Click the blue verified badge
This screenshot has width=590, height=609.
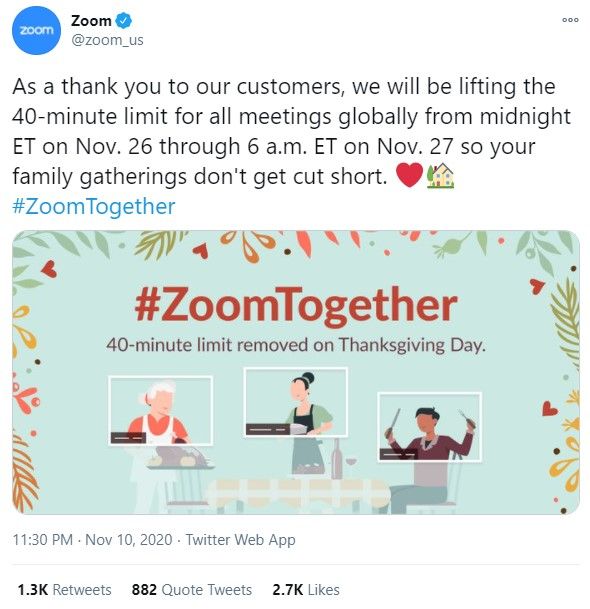point(124,21)
